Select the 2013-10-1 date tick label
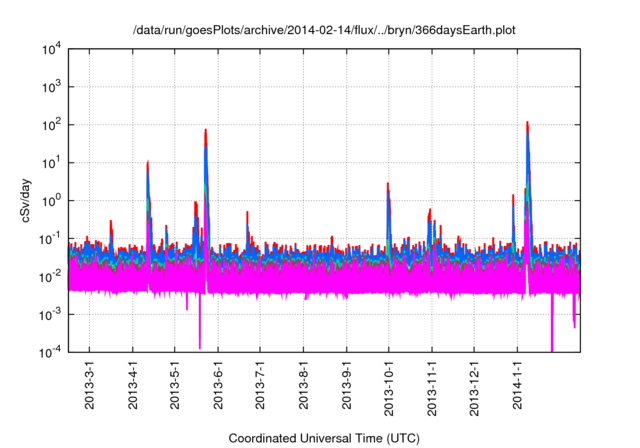 point(388,394)
